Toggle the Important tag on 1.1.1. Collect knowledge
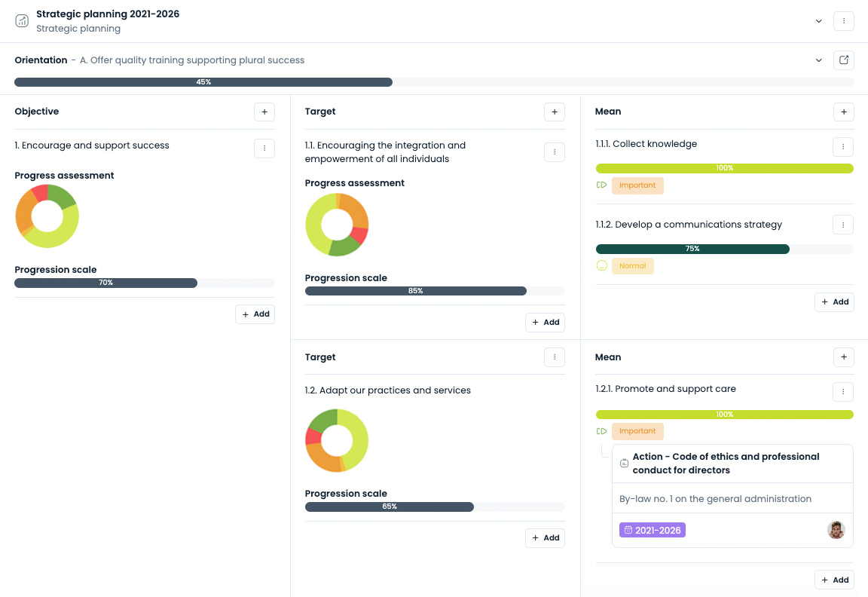Screen dimensions: 868x597 637,185
